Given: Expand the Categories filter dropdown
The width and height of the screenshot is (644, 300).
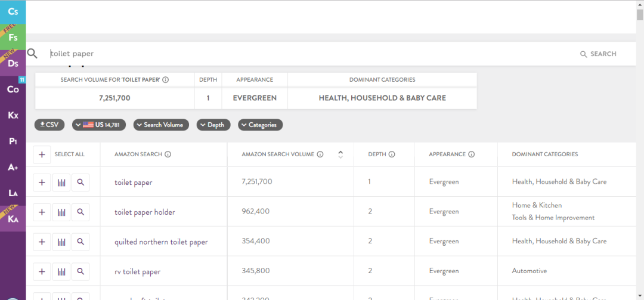Looking at the screenshot, I should (x=261, y=125).
